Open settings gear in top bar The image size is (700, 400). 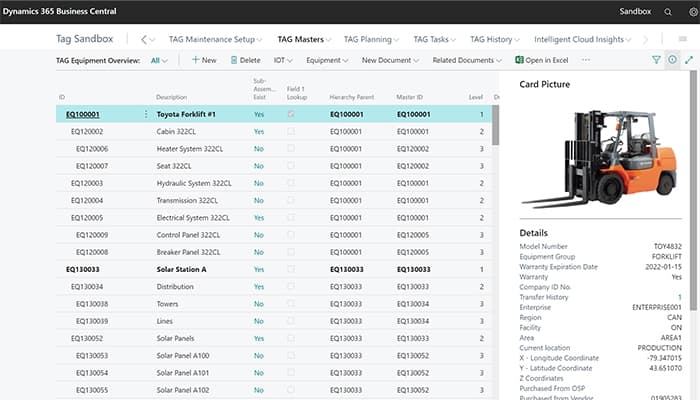693,12
